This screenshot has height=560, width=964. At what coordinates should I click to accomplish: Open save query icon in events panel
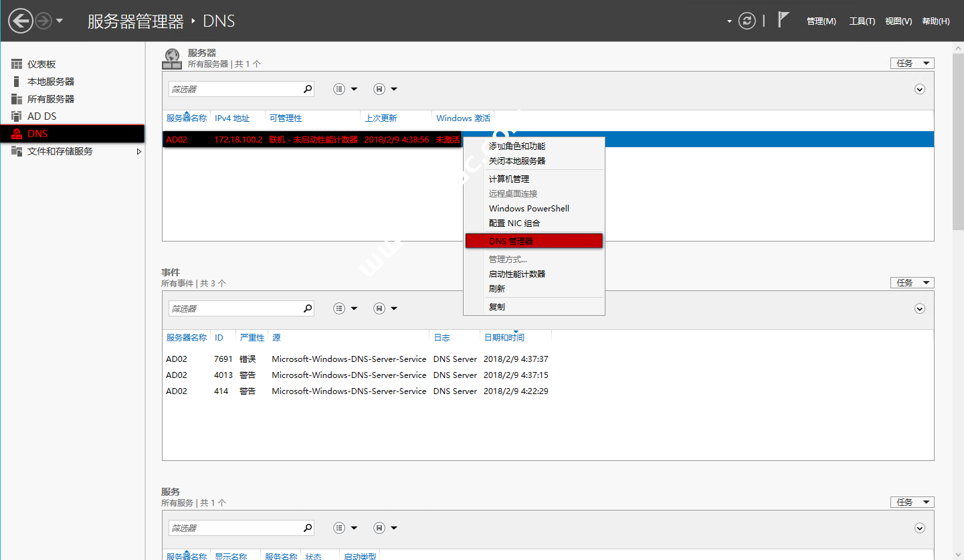pos(379,308)
